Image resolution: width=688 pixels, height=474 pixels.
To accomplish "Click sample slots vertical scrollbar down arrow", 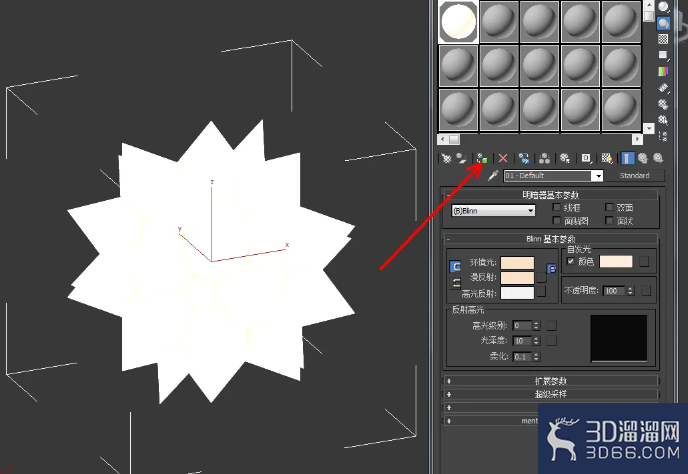I will (x=649, y=128).
